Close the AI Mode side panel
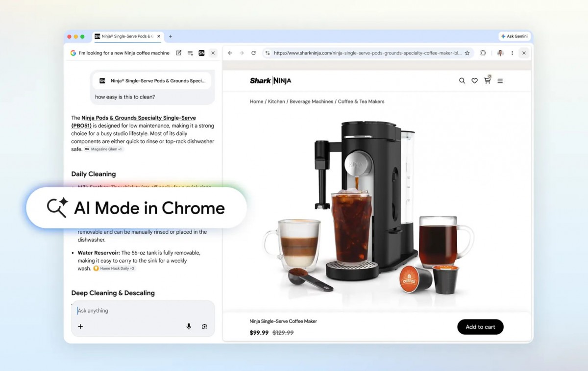 tap(213, 52)
